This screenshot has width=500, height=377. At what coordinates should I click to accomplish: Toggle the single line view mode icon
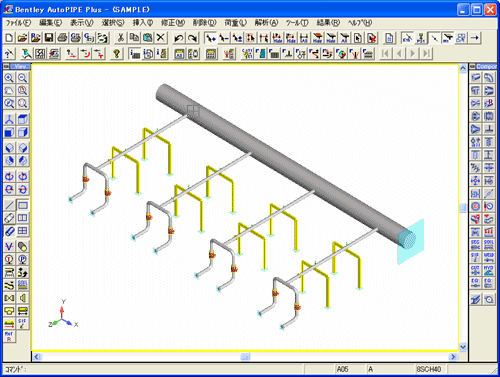[9, 205]
